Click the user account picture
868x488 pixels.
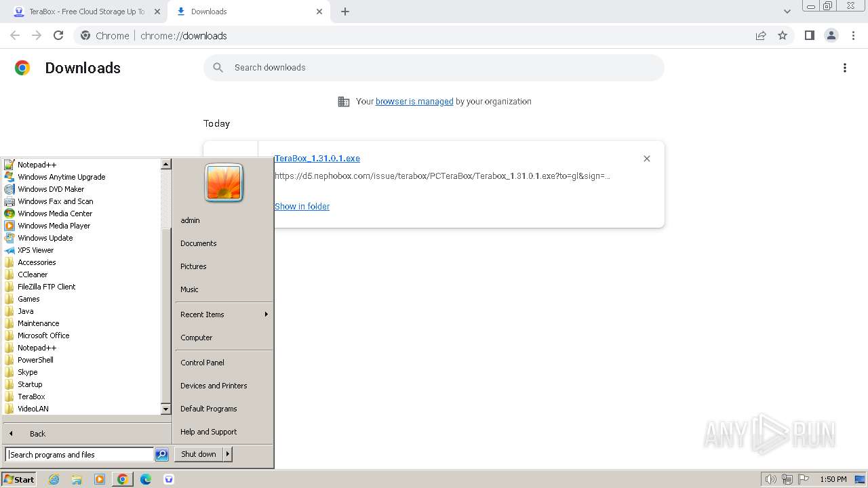pyautogui.click(x=224, y=183)
